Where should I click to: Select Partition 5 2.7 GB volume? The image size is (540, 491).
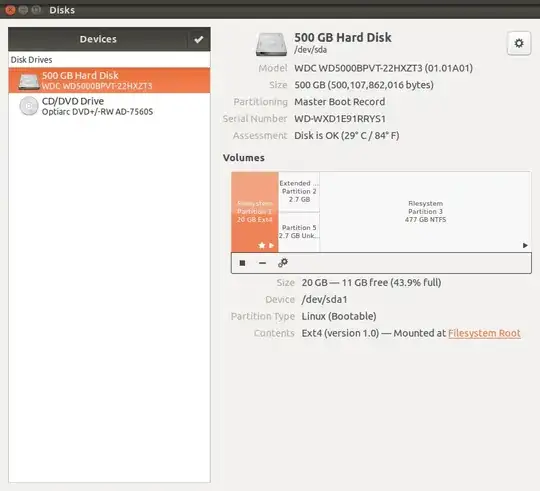click(x=299, y=232)
